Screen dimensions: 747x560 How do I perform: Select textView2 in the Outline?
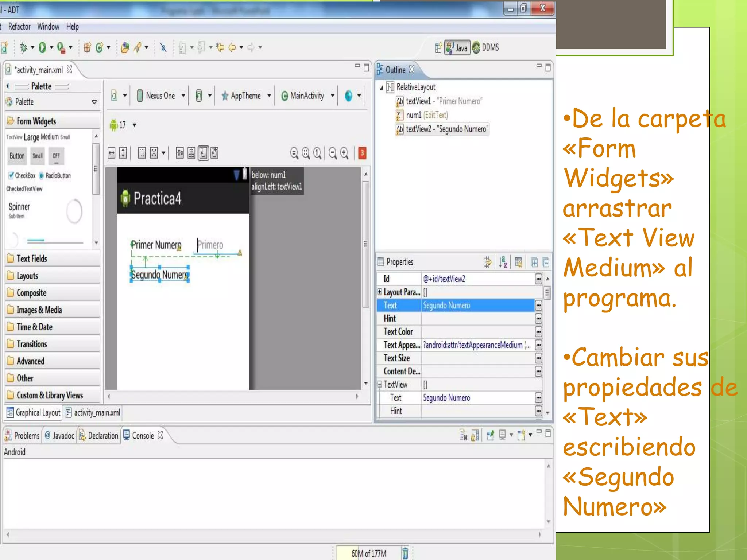click(x=442, y=129)
